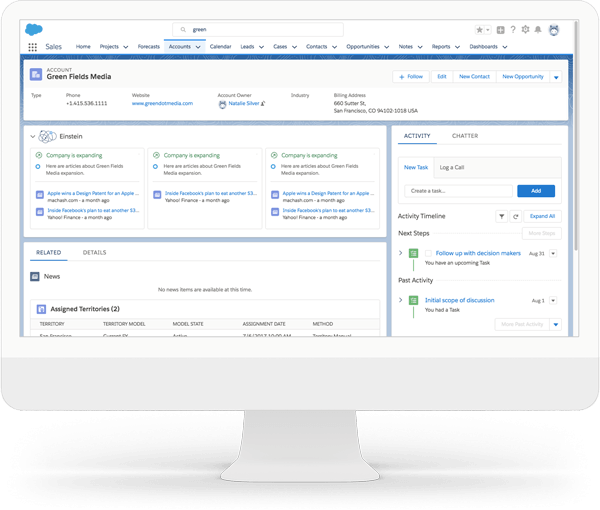600x510 pixels.
Task: Go to the Home tab
Action: (x=83, y=47)
